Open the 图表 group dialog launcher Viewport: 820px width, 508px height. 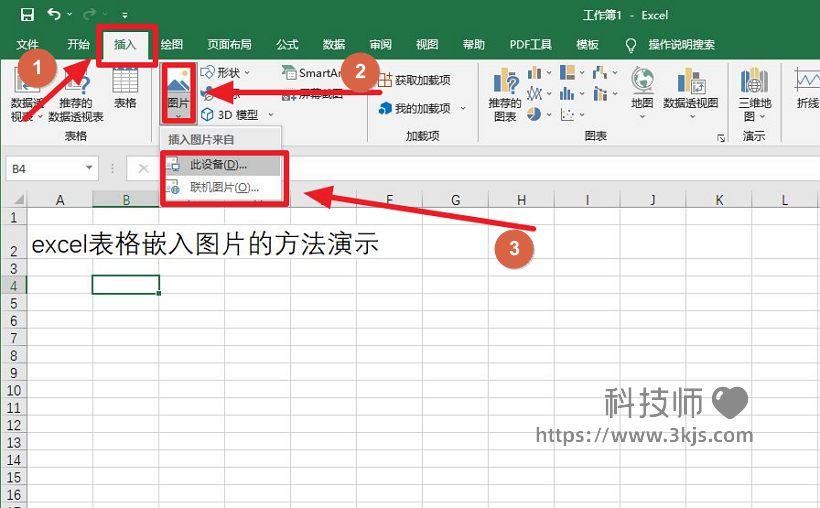click(x=721, y=138)
